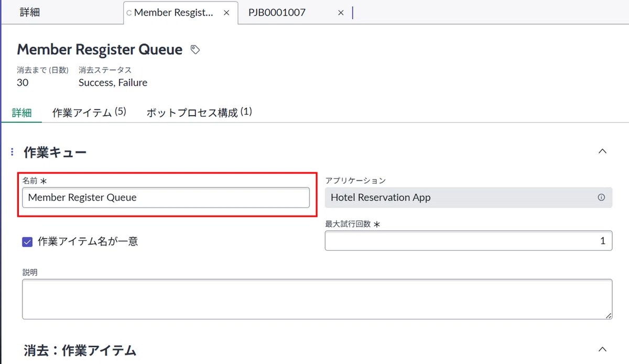
Task: Select the 詳細 sub-tab
Action: click(x=21, y=113)
